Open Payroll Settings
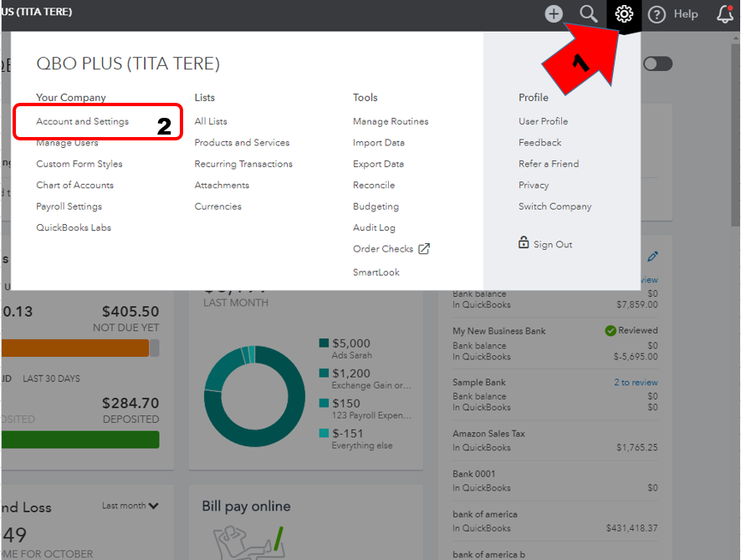The height and width of the screenshot is (560, 741). pos(69,206)
